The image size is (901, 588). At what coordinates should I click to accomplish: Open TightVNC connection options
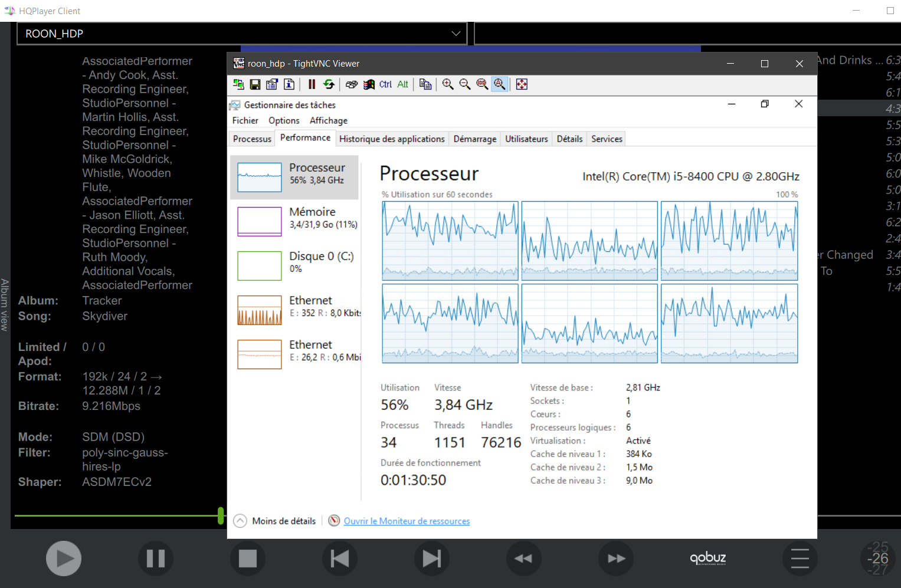coord(272,84)
